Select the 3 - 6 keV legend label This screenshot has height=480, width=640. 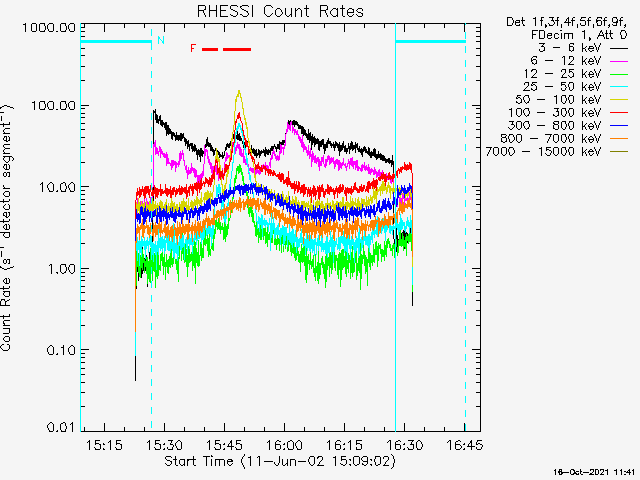570,47
